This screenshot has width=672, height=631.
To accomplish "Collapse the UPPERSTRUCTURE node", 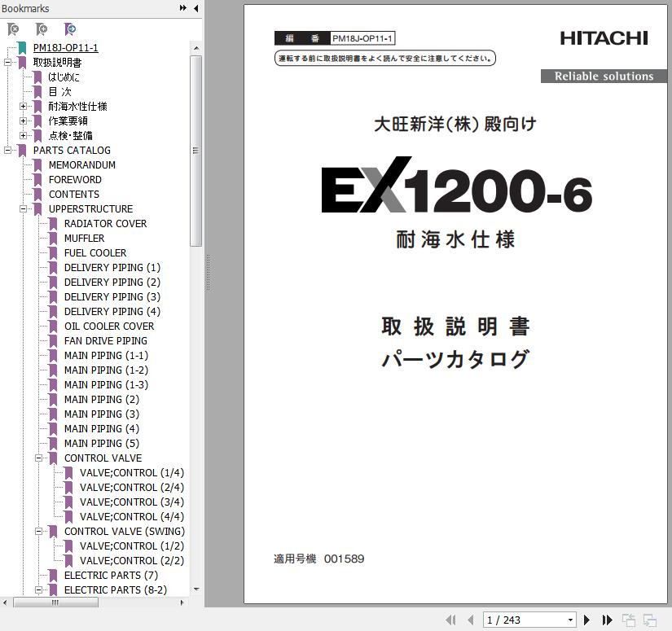I will [x=23, y=208].
